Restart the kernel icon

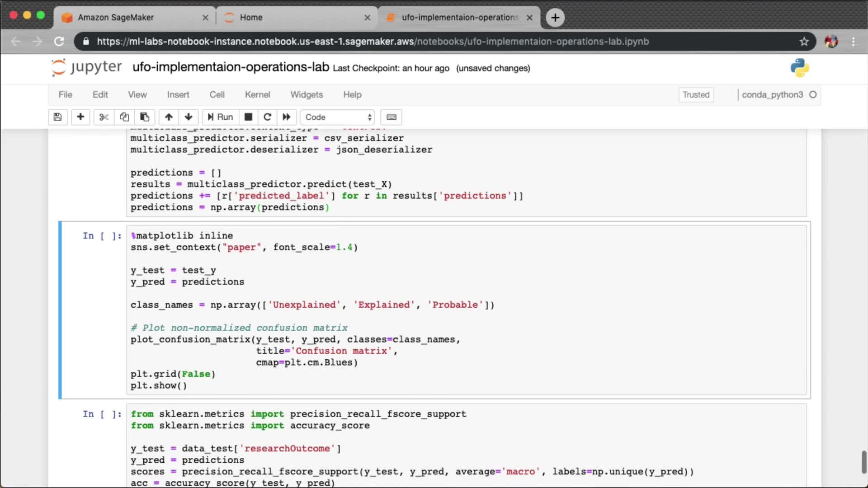[267, 117]
